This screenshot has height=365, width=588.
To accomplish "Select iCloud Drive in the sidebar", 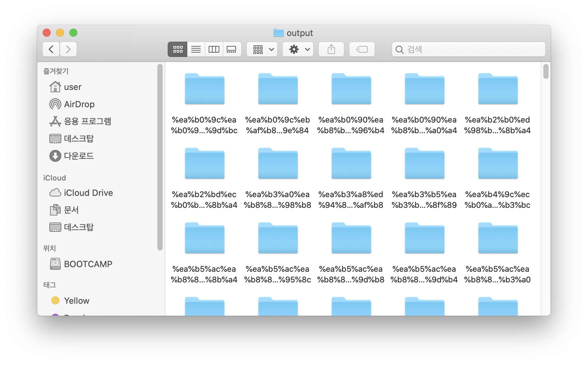I will [88, 193].
